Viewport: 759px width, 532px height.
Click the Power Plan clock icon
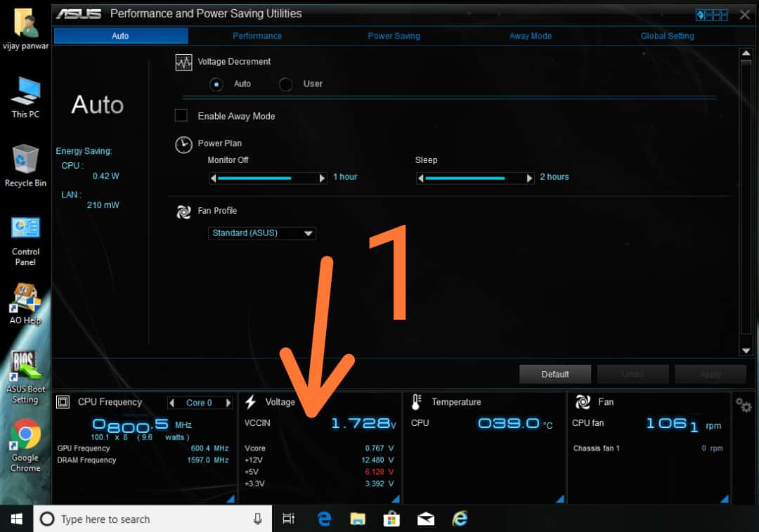(183, 145)
